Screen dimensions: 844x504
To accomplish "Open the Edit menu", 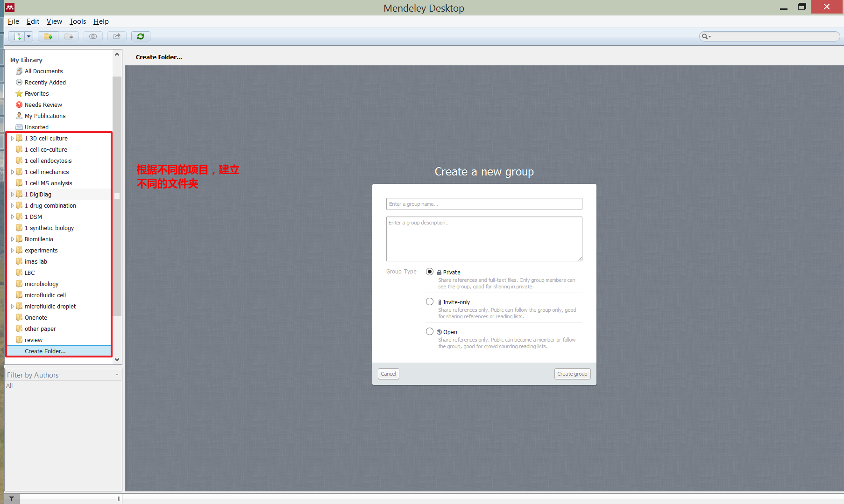I will (33, 21).
